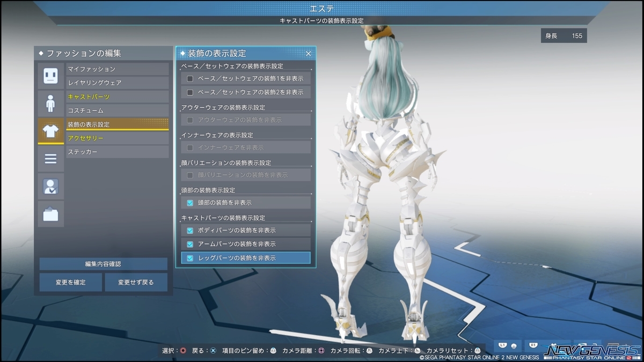
Task: Toggle ベース/セットウェアの装飾1を非表示 checkbox
Action: (190, 78)
